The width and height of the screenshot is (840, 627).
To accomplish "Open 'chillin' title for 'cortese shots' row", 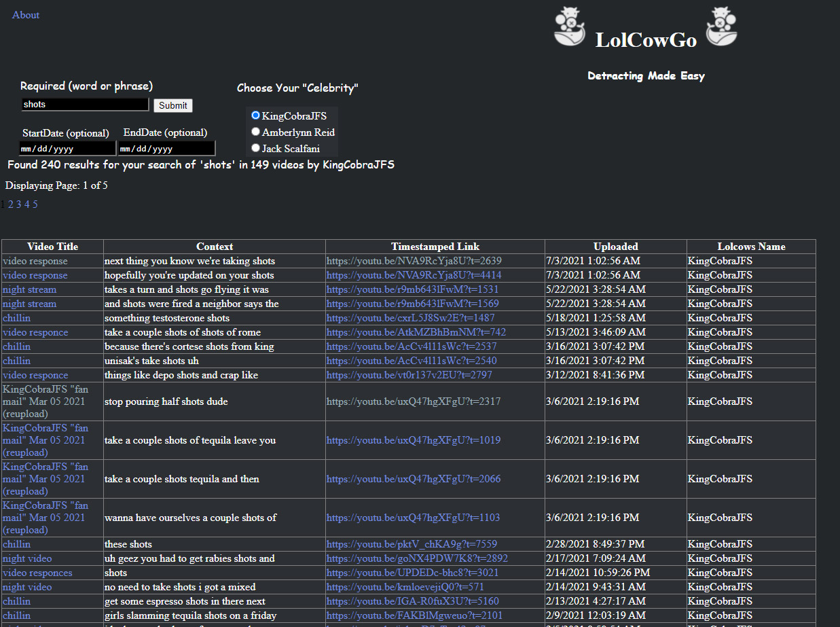I will (17, 346).
